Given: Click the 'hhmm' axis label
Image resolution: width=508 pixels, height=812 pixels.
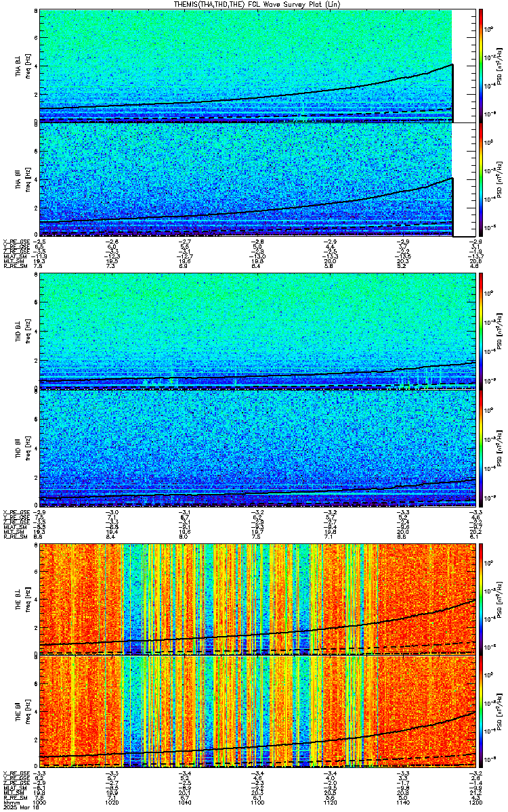Looking at the screenshot, I should coord(10,801).
